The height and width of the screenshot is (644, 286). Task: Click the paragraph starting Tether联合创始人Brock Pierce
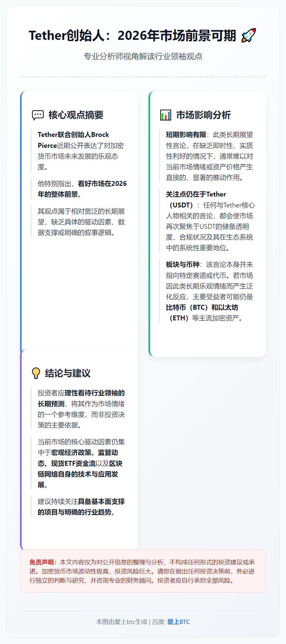(x=81, y=151)
